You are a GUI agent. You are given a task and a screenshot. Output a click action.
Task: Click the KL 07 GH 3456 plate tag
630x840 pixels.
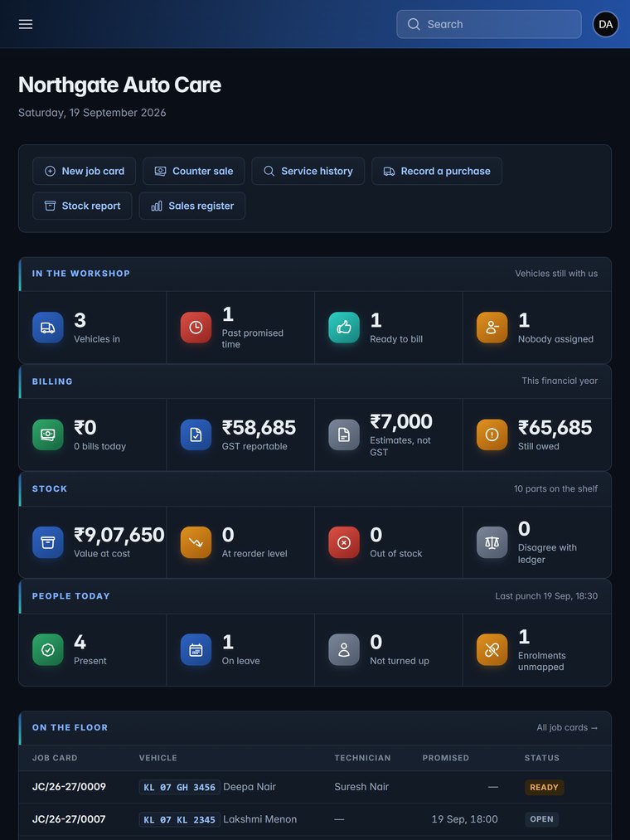pyautogui.click(x=179, y=787)
